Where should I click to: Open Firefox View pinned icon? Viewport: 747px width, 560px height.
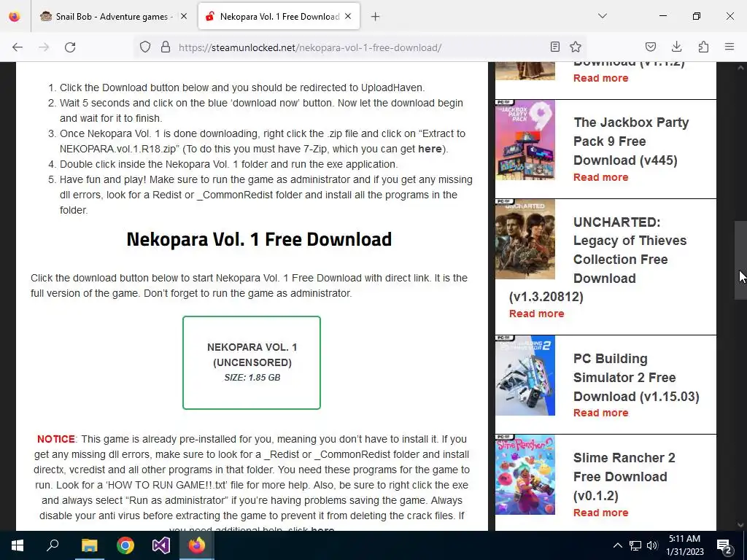[x=15, y=17]
